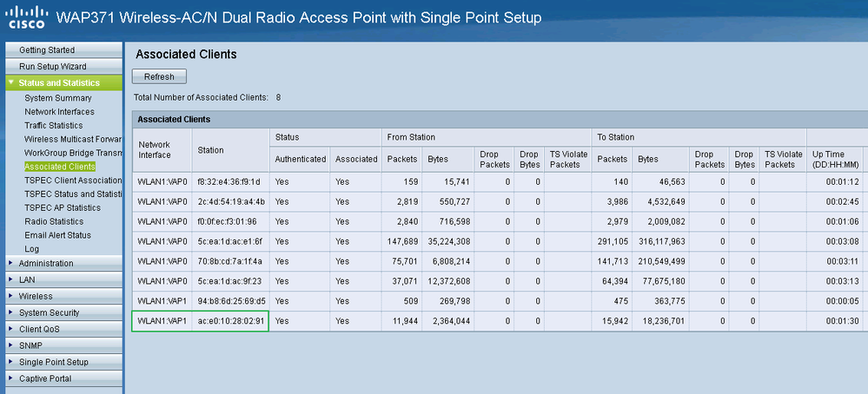Expand Single Point Setup menu

tap(63, 363)
